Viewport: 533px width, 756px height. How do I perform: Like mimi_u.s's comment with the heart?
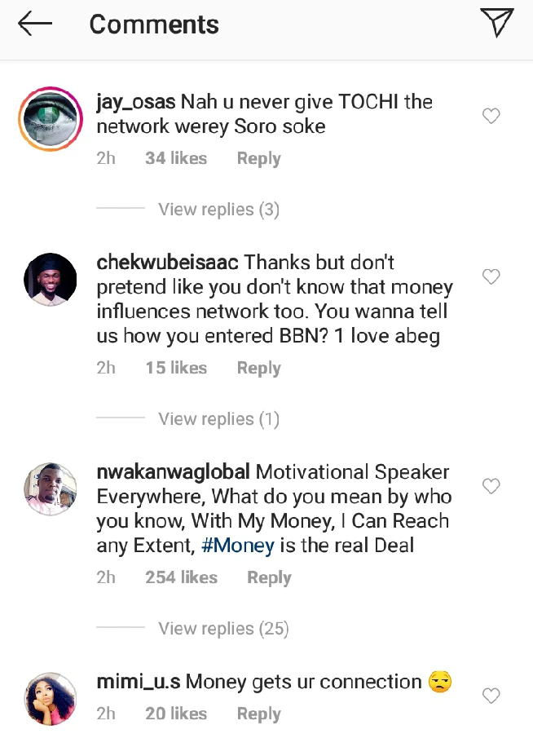pyautogui.click(x=491, y=696)
